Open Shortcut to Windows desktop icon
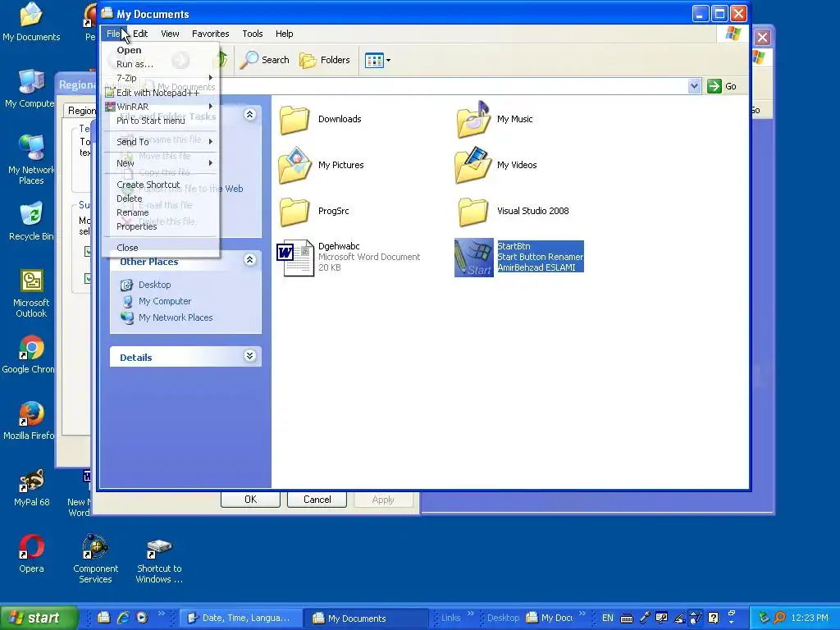This screenshot has height=630, width=840. pos(159,560)
